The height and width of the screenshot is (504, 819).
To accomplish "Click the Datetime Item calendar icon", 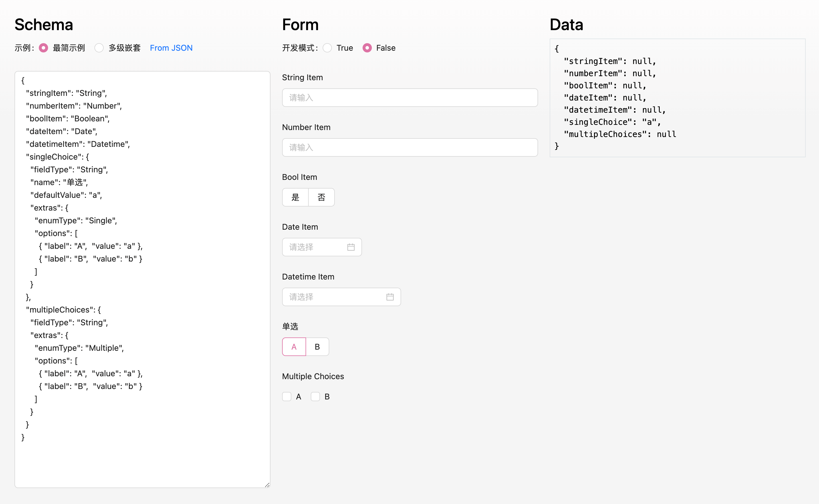I will (x=390, y=297).
